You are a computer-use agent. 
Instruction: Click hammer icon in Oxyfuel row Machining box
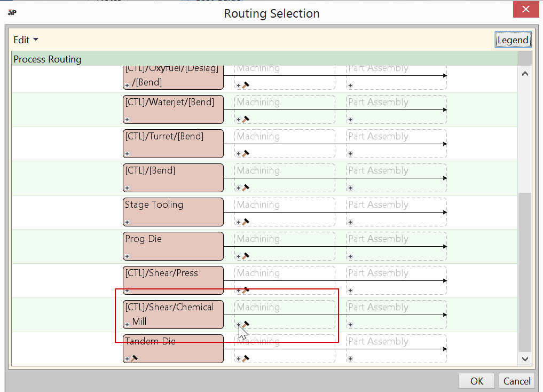[x=246, y=85]
